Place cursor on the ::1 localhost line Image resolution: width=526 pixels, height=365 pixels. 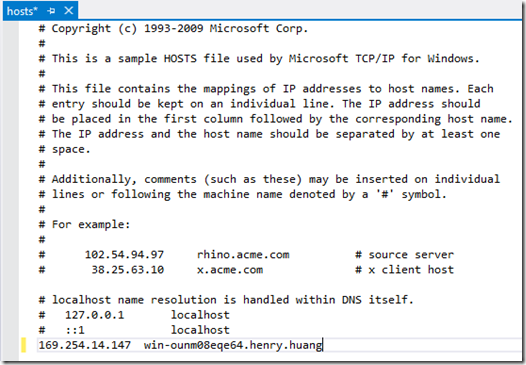coord(134,330)
